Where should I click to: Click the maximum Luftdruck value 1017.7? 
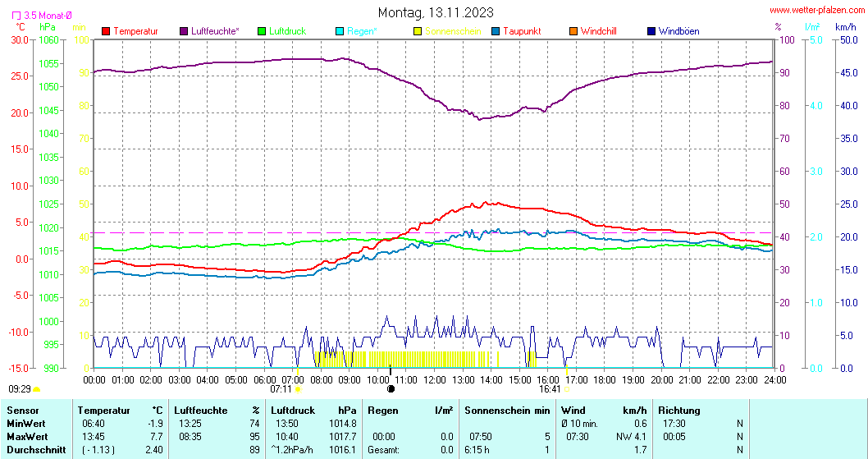(343, 437)
